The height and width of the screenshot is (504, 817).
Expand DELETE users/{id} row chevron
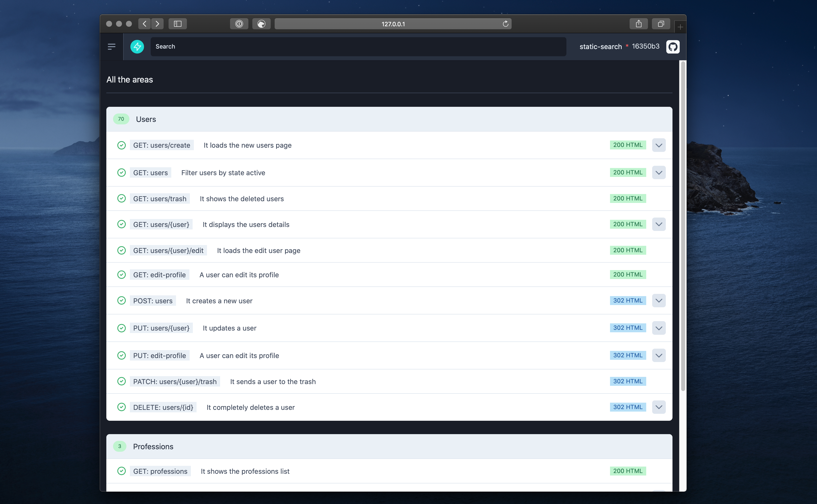[659, 407]
